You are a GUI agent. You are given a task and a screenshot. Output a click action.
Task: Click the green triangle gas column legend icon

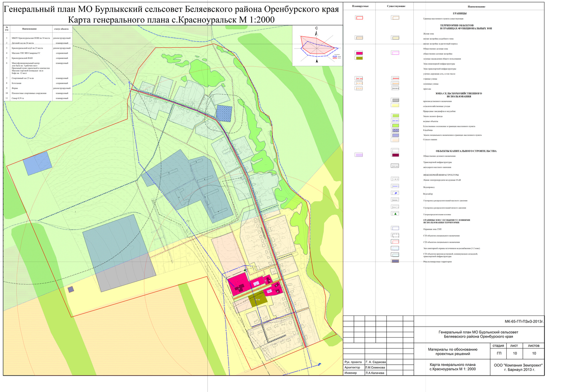396,214
